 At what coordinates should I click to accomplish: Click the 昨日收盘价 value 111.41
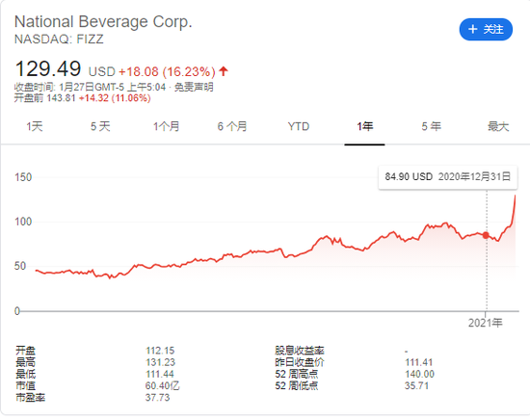click(x=419, y=362)
